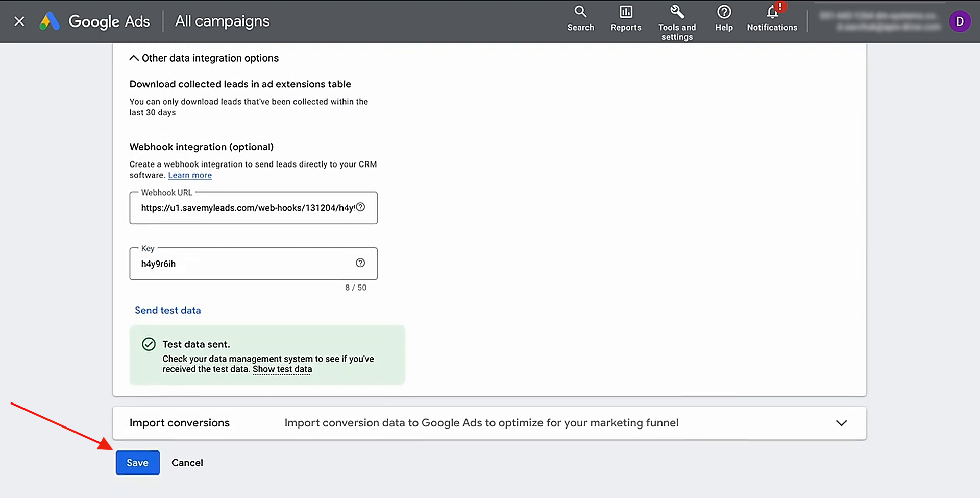This screenshot has width=980, height=498.
Task: Click the Save button
Action: (x=138, y=463)
